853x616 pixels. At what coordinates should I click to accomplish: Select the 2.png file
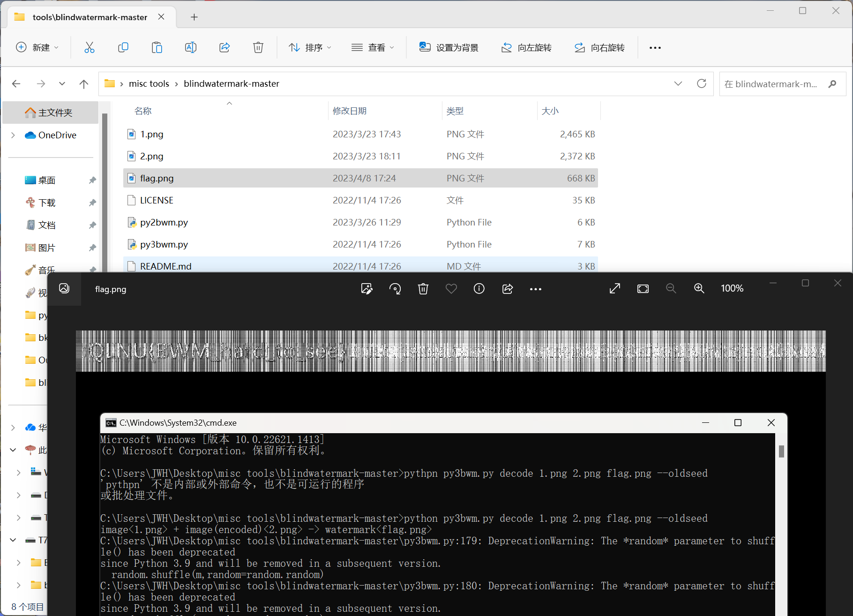click(x=360, y=156)
